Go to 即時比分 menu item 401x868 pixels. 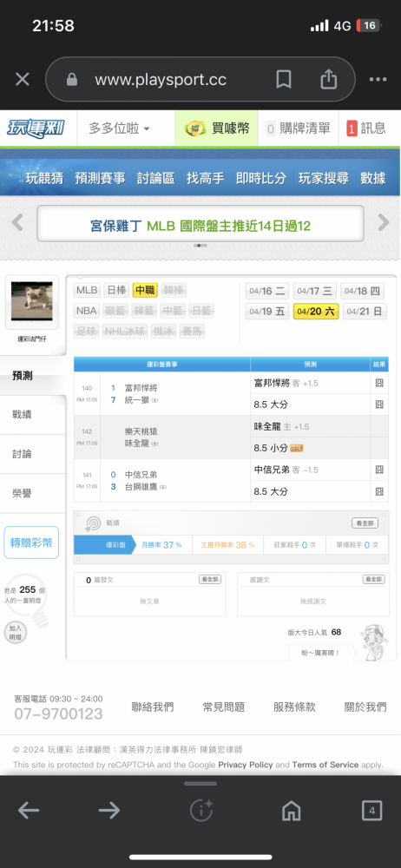pyautogui.click(x=261, y=178)
